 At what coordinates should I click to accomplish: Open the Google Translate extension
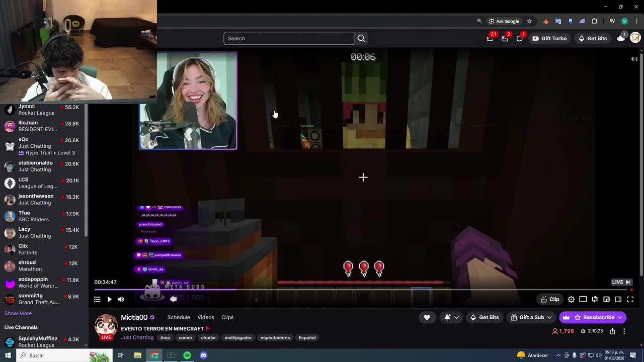click(558, 21)
